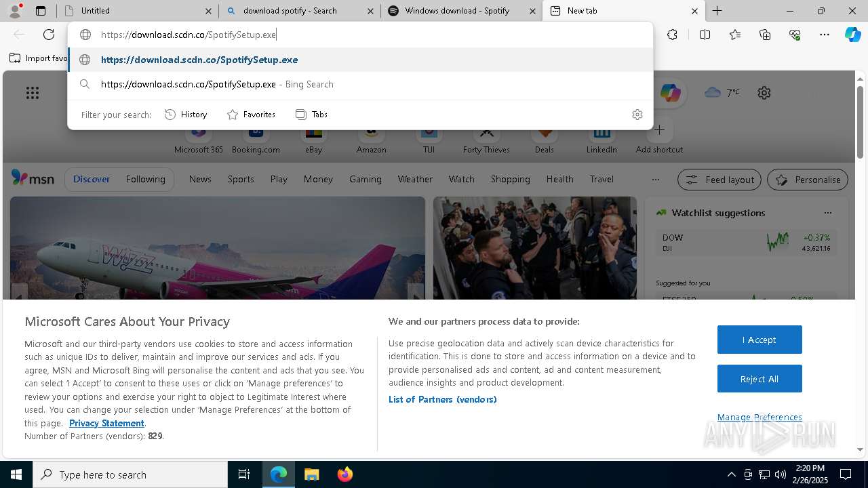This screenshot has height=488, width=868.
Task: Refresh the page with reload icon
Action: tap(49, 35)
